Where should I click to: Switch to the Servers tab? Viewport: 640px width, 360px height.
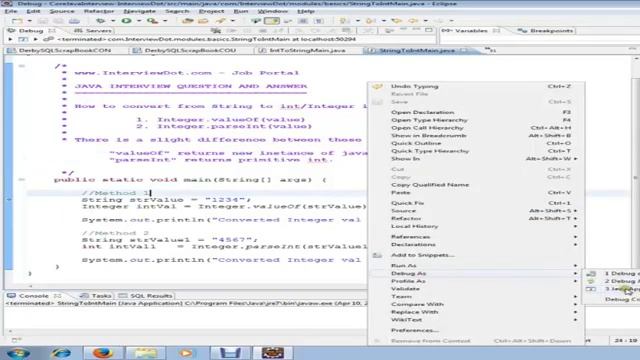(x=93, y=31)
